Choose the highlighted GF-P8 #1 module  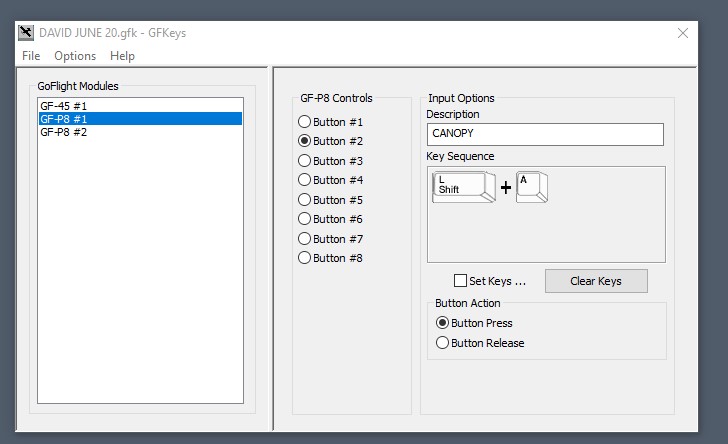pos(64,118)
